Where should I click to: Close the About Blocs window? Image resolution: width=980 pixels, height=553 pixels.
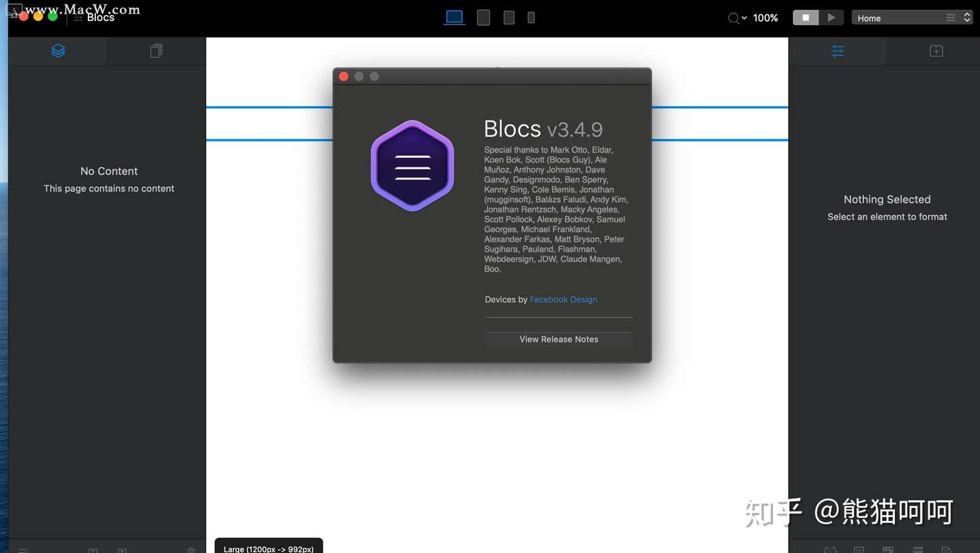tap(344, 76)
